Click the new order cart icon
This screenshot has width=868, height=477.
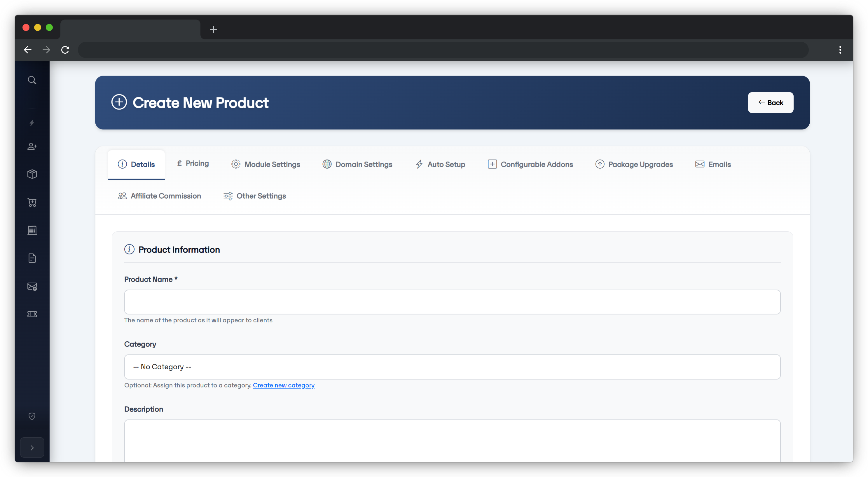32,202
